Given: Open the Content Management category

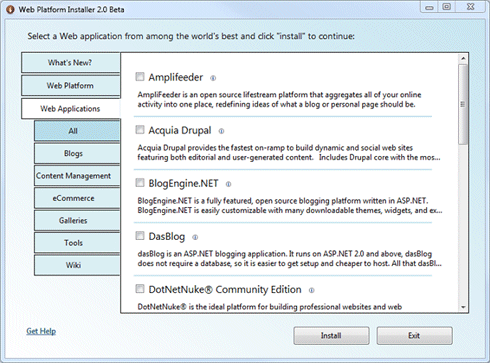Looking at the screenshot, I should click(77, 176).
